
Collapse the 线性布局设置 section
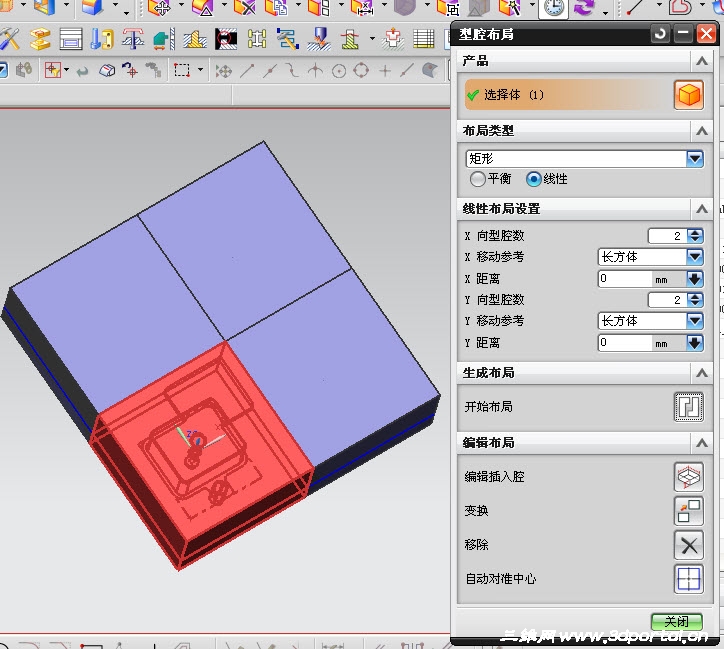[x=702, y=209]
